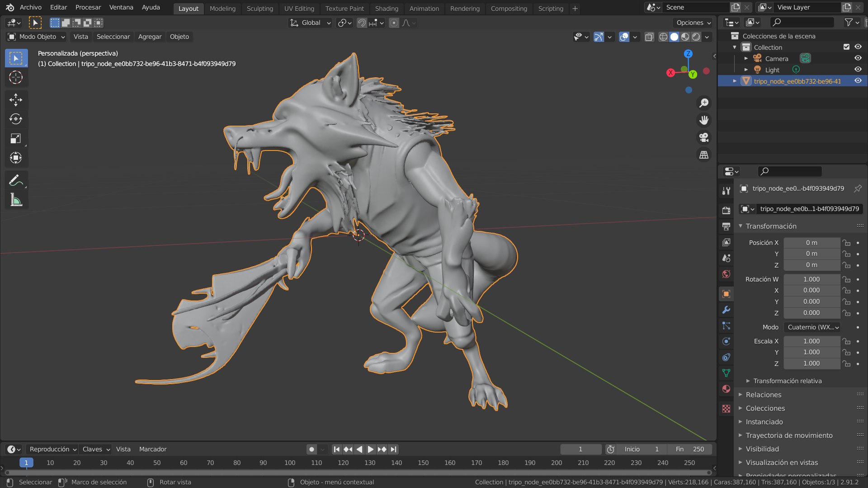This screenshot has width=868, height=488.
Task: Open the Modo Objeto mode dropdown
Action: pos(37,37)
